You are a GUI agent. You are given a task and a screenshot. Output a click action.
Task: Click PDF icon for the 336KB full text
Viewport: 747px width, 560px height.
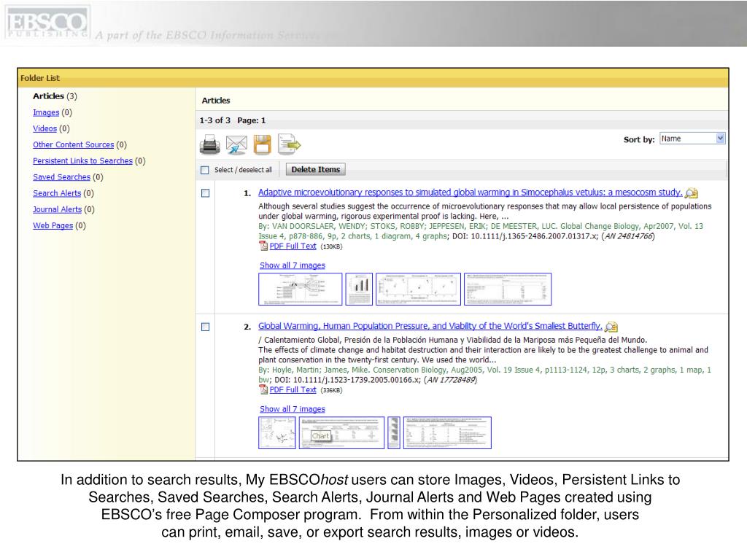click(x=263, y=389)
